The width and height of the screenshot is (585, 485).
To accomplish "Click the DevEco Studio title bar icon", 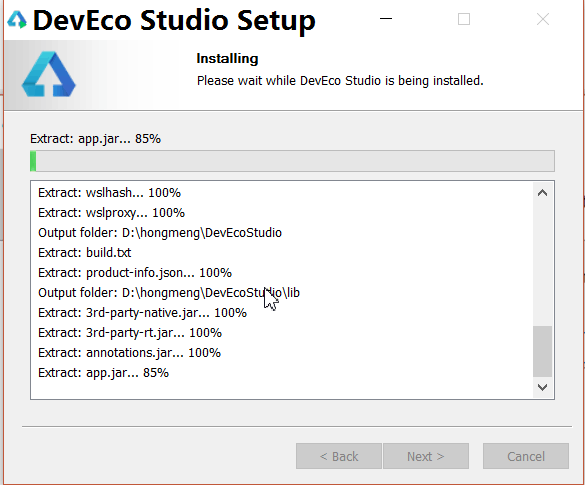I will [x=17, y=19].
